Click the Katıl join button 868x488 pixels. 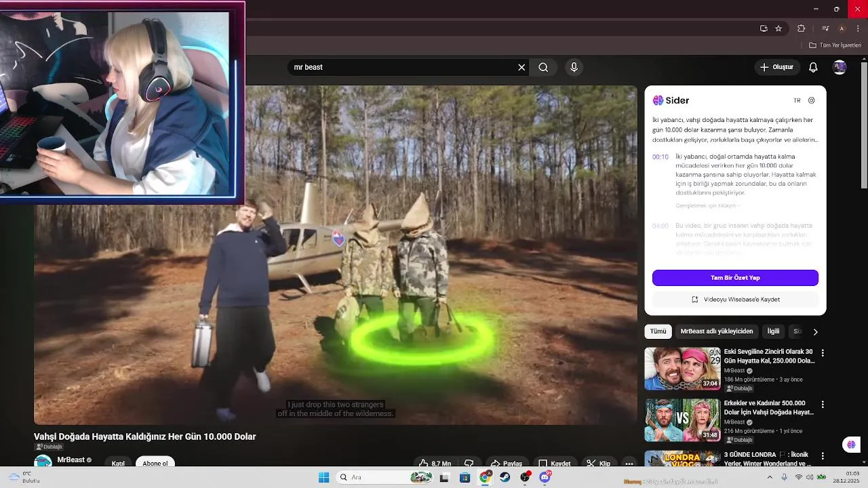point(118,463)
